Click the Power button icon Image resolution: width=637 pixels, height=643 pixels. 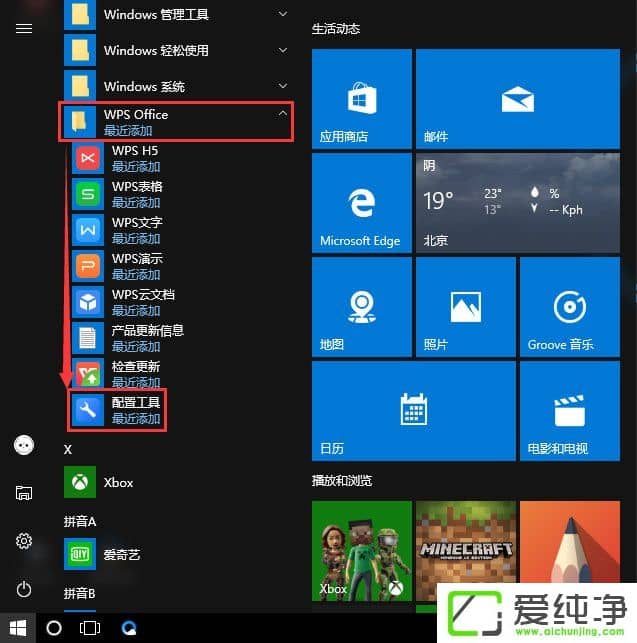[24, 589]
